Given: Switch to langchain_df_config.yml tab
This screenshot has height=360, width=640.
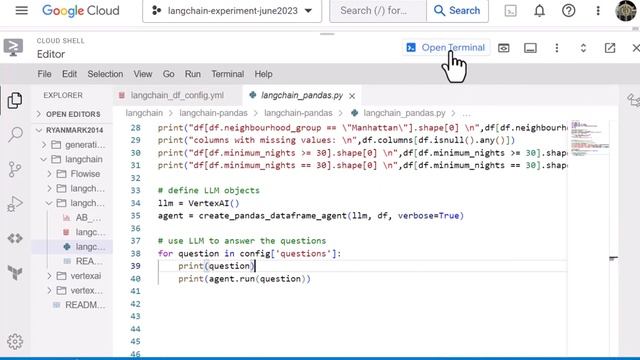Looking at the screenshot, I should pyautogui.click(x=177, y=95).
